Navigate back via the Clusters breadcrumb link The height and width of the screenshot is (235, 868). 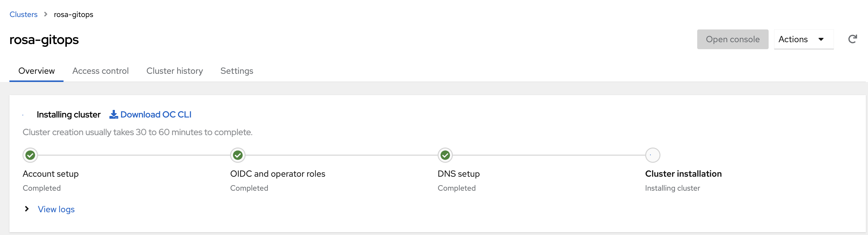(23, 14)
